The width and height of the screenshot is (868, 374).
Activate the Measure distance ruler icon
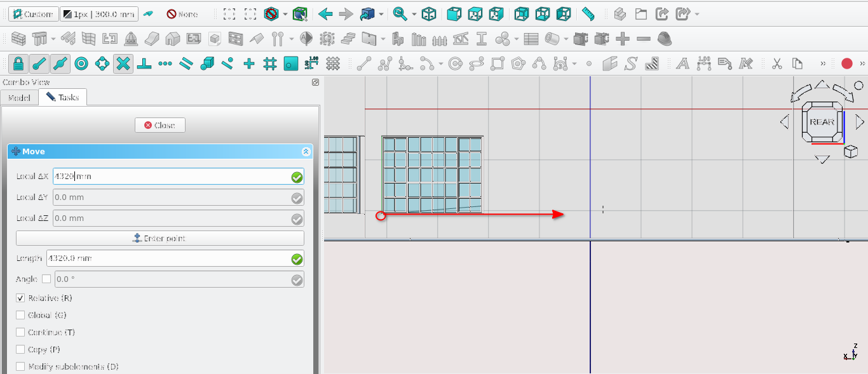click(588, 14)
